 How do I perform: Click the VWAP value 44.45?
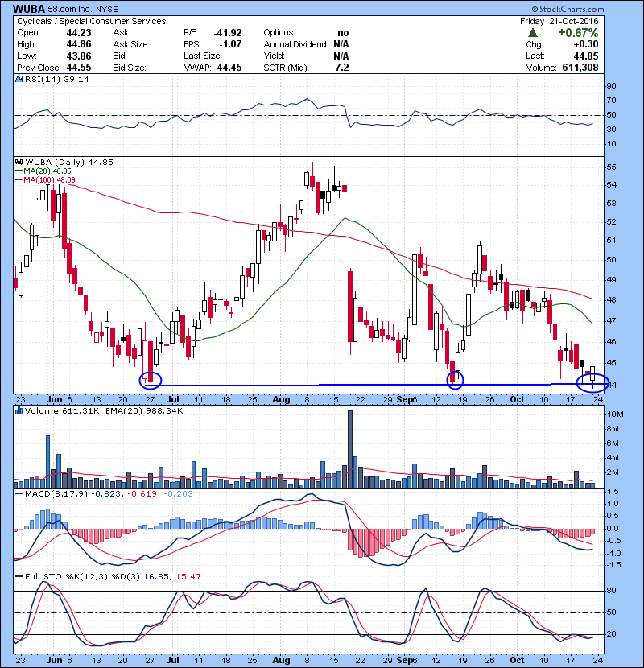coord(229,68)
